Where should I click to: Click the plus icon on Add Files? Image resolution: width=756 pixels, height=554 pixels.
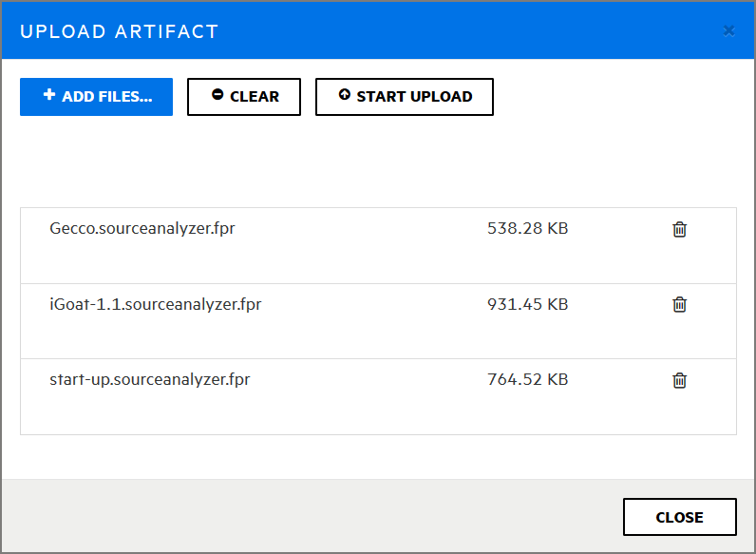pyautogui.click(x=49, y=95)
